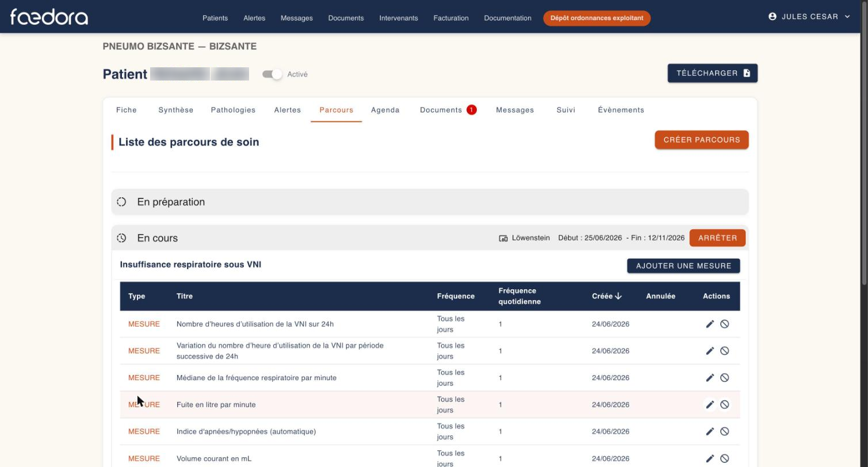
Task: Cancel the VNI usage hours measure
Action: click(x=725, y=324)
